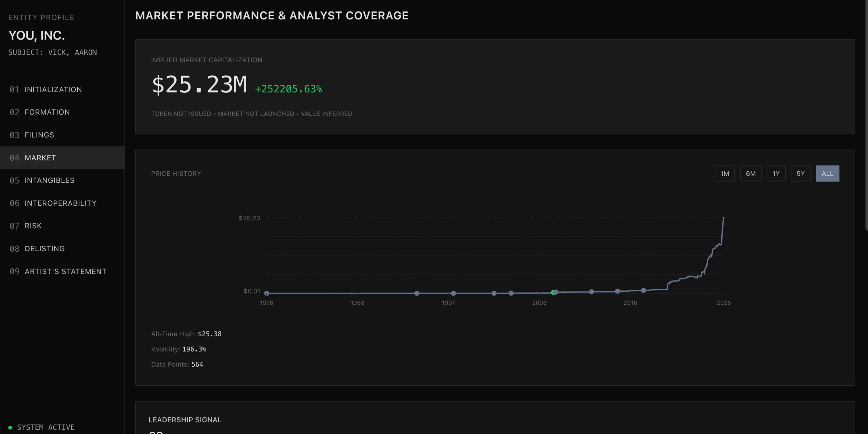Click the chart marker nearest 1997

[x=453, y=293]
